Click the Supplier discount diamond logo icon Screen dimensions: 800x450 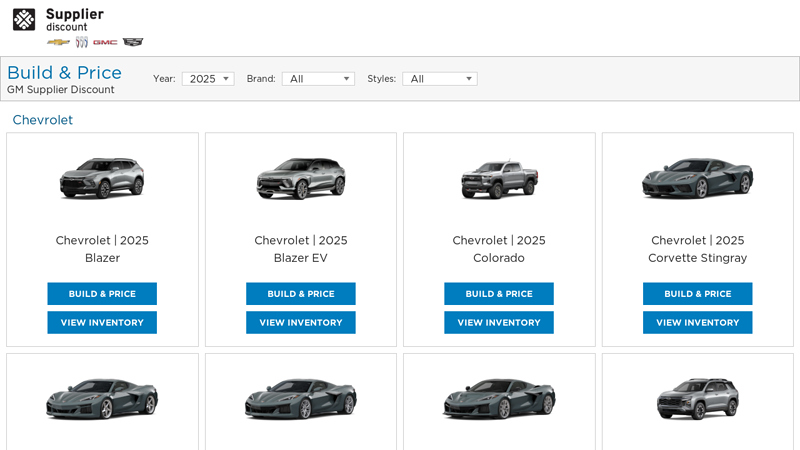pos(24,20)
